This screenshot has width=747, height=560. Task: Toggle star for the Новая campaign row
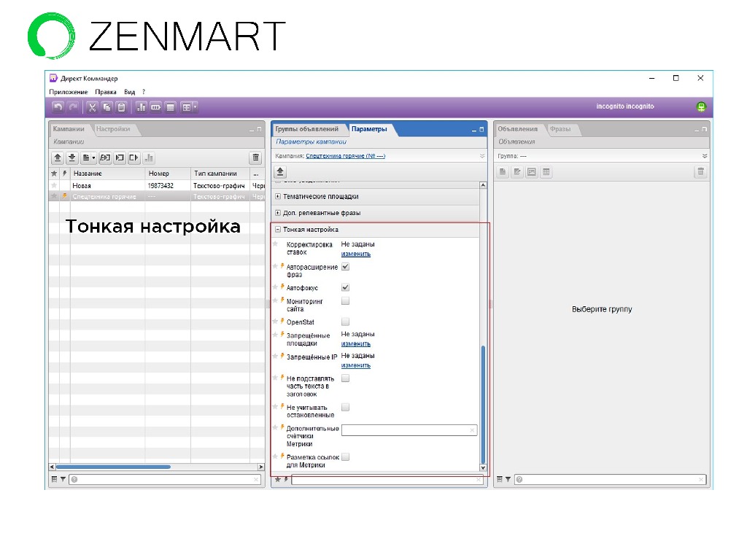tap(54, 186)
